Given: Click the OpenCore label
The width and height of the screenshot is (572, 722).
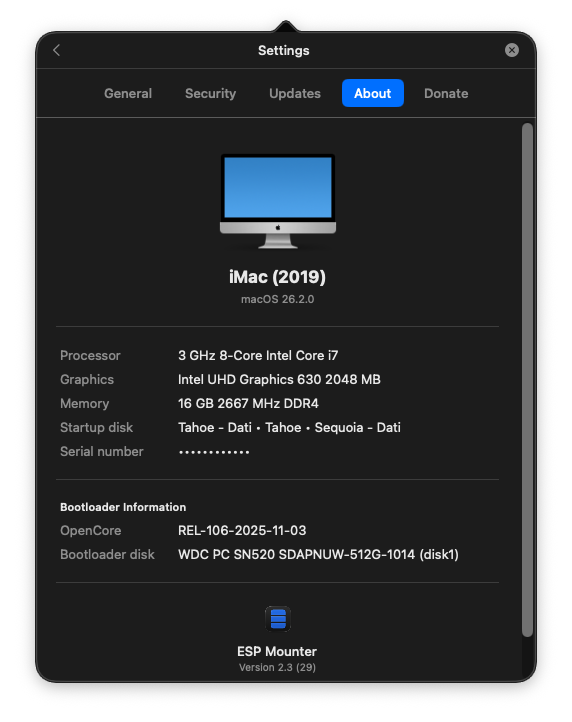Looking at the screenshot, I should 91,530.
